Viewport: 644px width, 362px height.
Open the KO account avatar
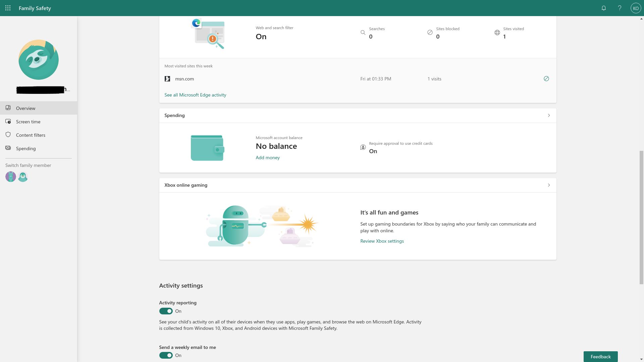[x=636, y=8]
